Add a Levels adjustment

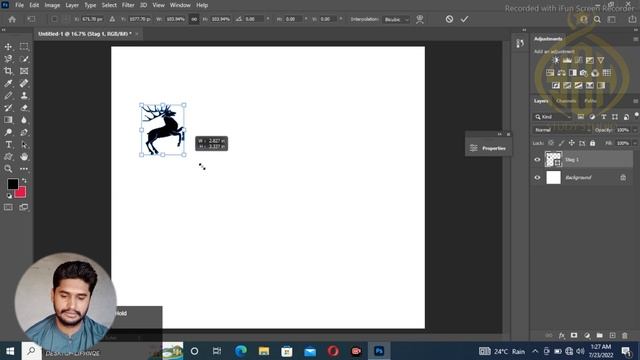pyautogui.click(x=567, y=60)
